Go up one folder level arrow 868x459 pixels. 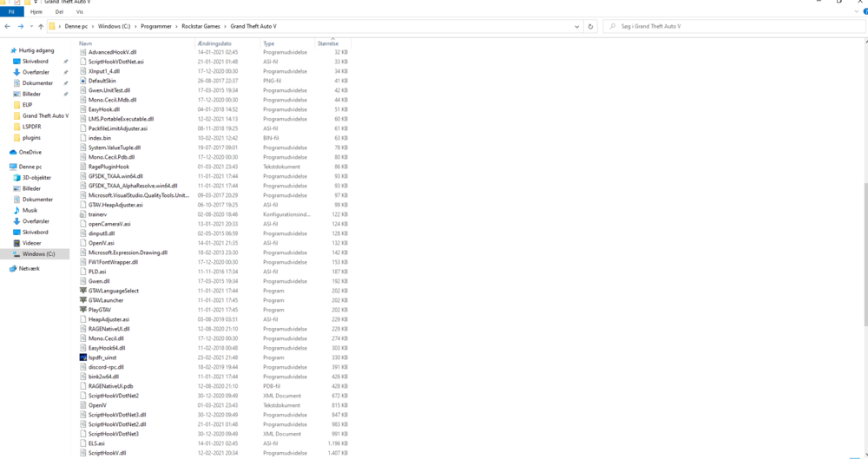tap(41, 27)
